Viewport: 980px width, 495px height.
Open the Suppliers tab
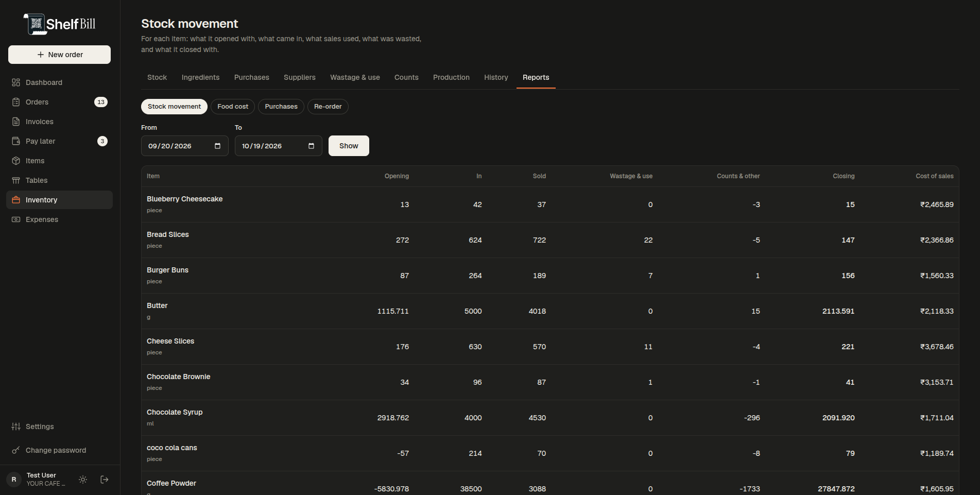pos(300,77)
